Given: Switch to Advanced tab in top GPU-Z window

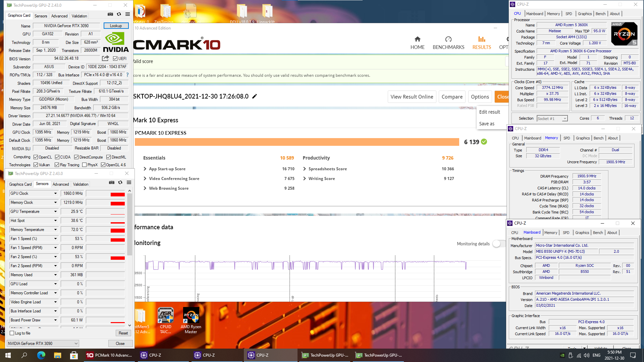Looking at the screenshot, I should (59, 16).
